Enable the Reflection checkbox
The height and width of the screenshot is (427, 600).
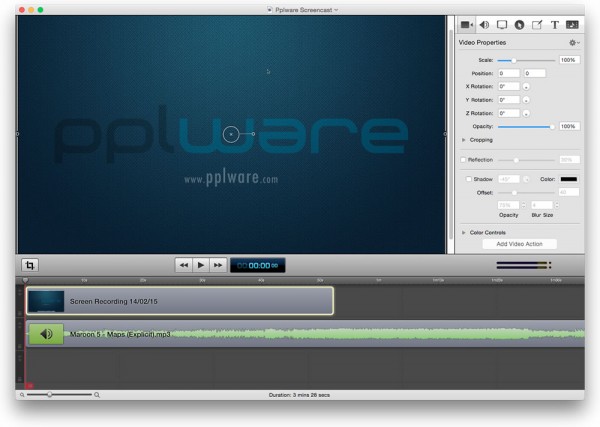click(463, 160)
